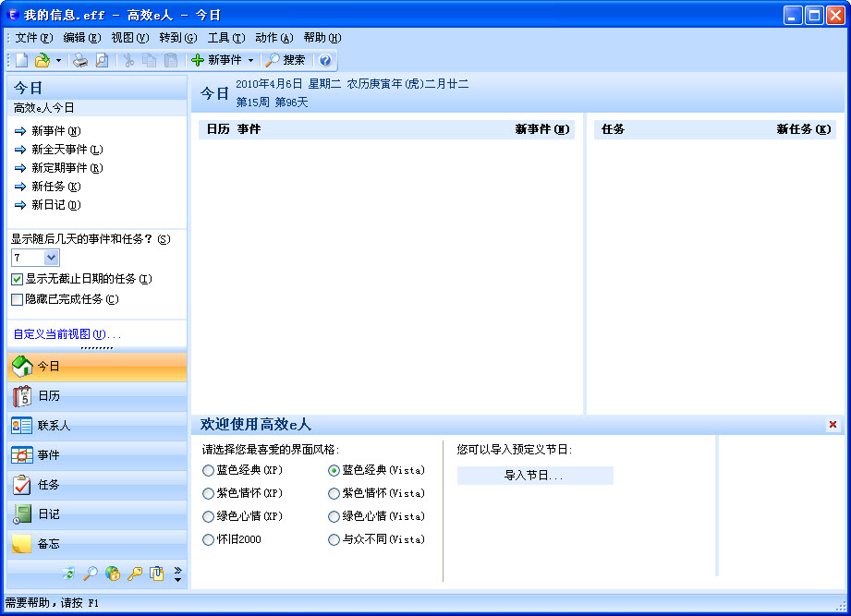Click the attachment paperclip icon in bottom bar

157,574
